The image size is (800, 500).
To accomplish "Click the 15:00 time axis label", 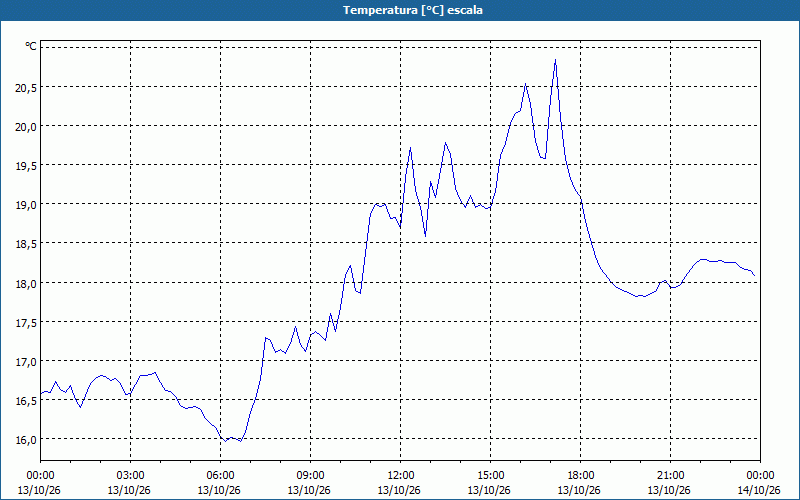I will [490, 476].
